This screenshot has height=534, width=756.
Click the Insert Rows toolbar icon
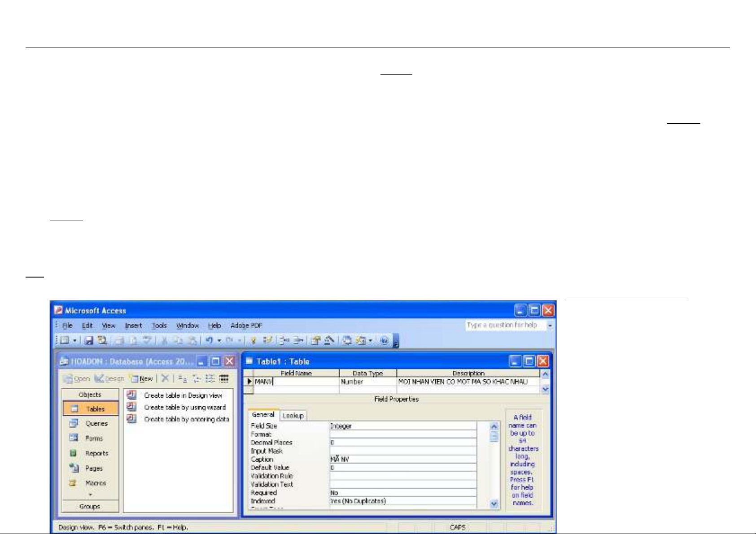pyautogui.click(x=284, y=341)
